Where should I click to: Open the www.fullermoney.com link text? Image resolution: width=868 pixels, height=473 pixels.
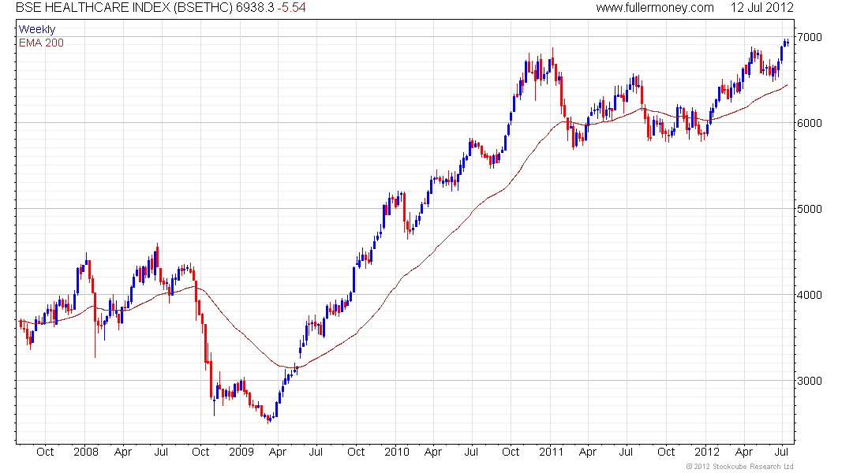655,8
